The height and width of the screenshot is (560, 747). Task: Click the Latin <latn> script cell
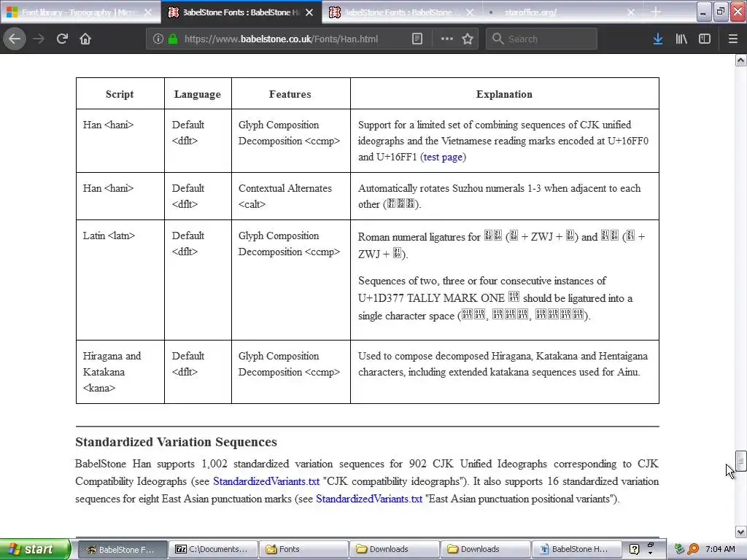point(120,280)
